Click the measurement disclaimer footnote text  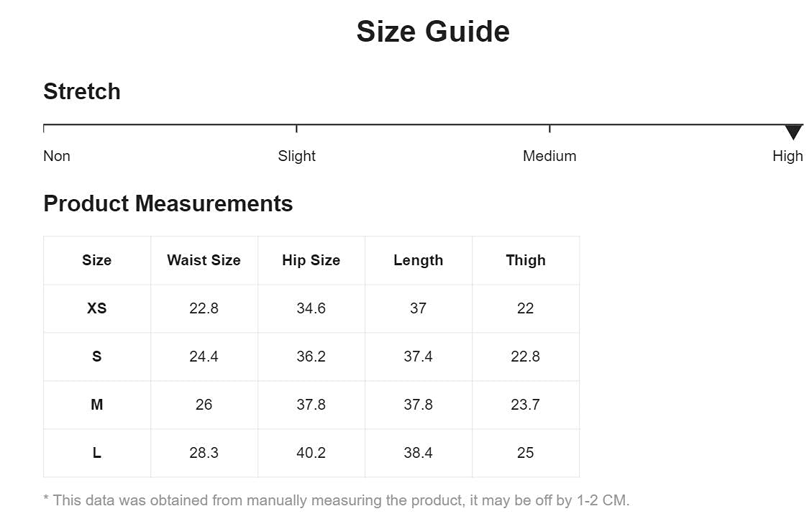(337, 500)
